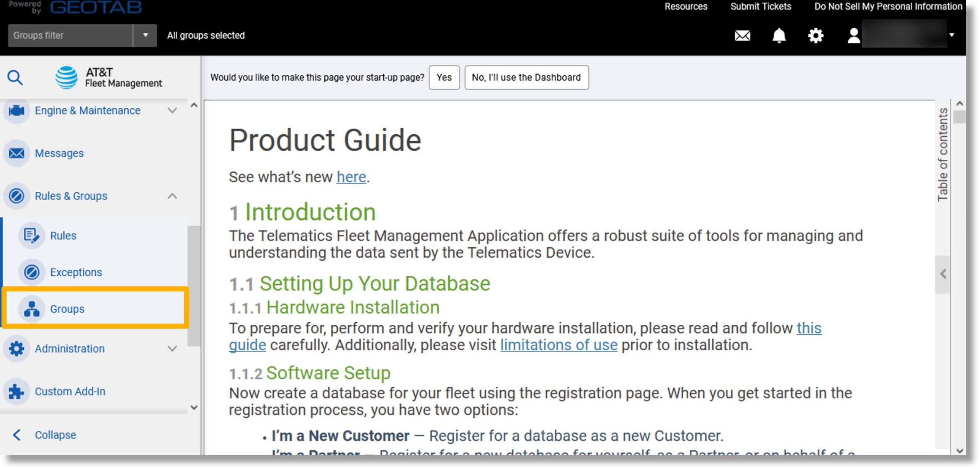
Task: Open the settings gear icon in header
Action: click(815, 36)
